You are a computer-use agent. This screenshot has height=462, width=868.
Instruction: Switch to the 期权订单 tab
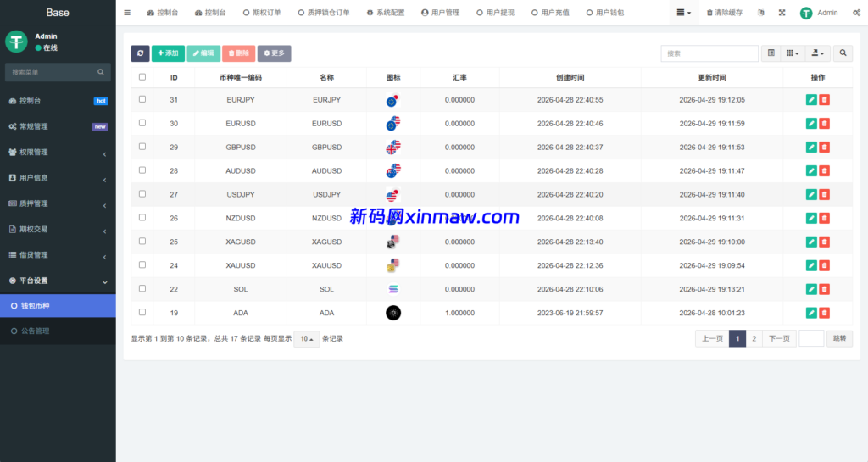[262, 13]
